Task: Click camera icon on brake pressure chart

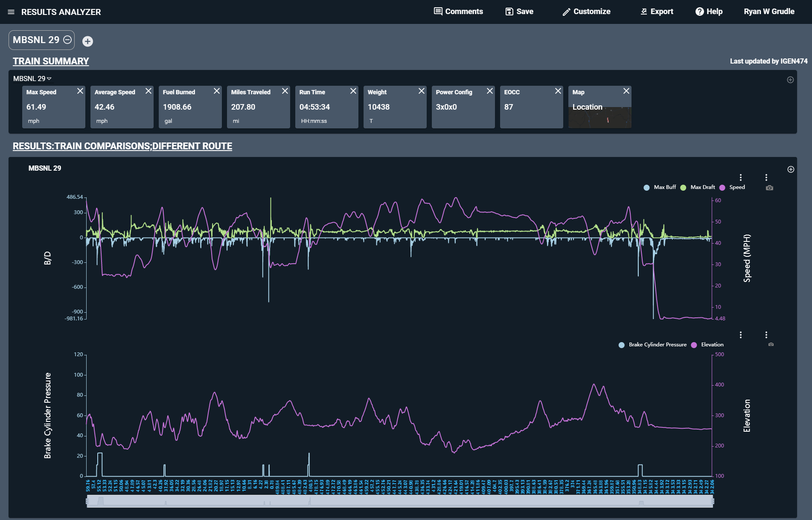Action: (771, 344)
